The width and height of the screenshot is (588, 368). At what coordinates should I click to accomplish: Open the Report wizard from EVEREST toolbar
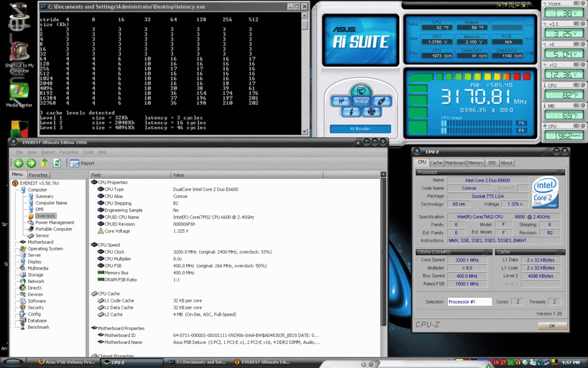(x=82, y=163)
